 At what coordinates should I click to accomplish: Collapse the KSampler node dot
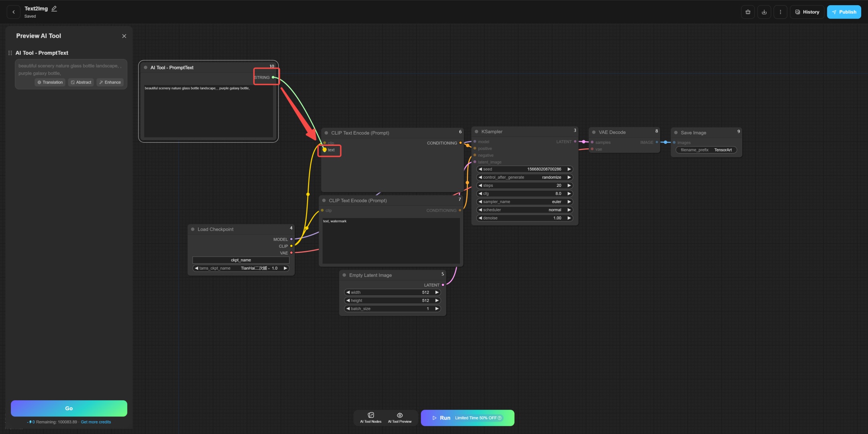click(476, 132)
